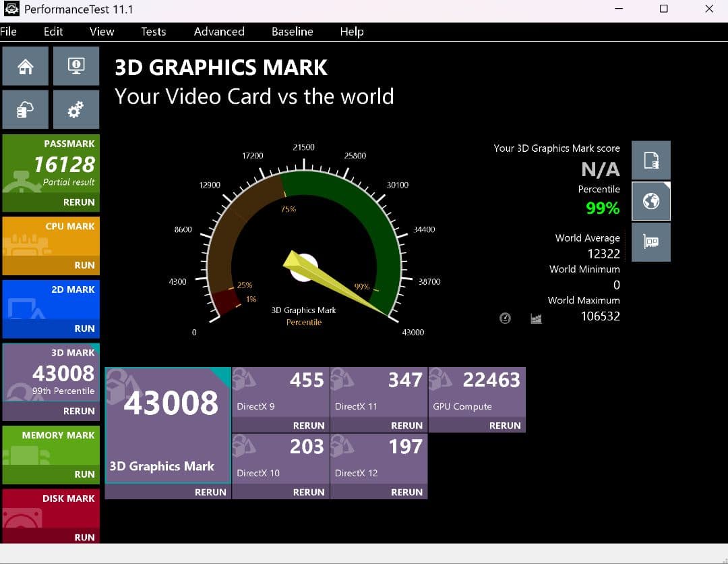
Task: Rerun the DirectX 9 test
Action: point(309,426)
